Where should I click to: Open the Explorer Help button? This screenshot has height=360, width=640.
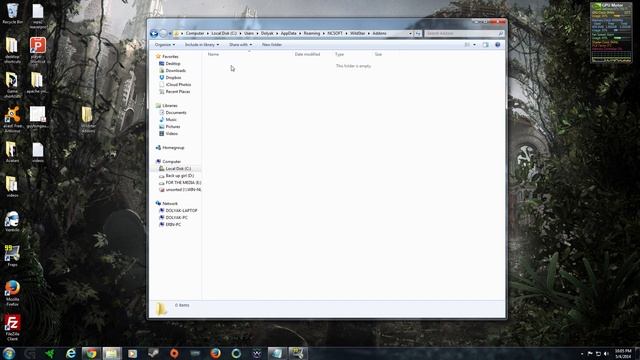tap(498, 44)
